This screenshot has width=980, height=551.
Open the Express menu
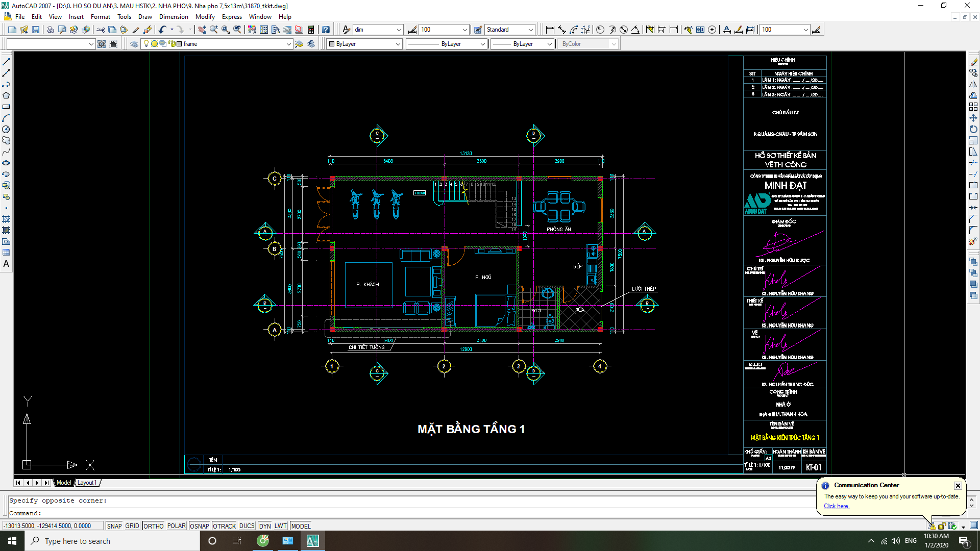[x=232, y=17]
